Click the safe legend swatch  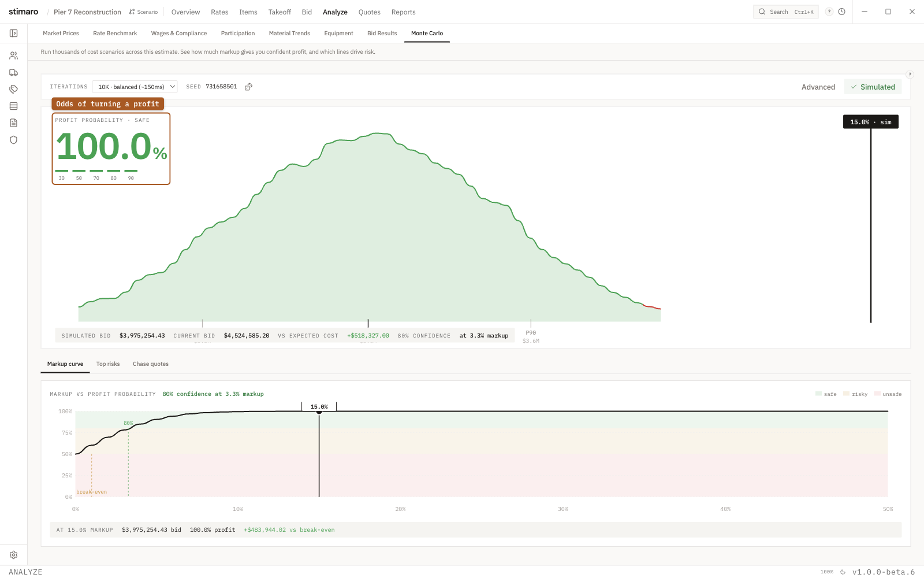[x=818, y=394]
